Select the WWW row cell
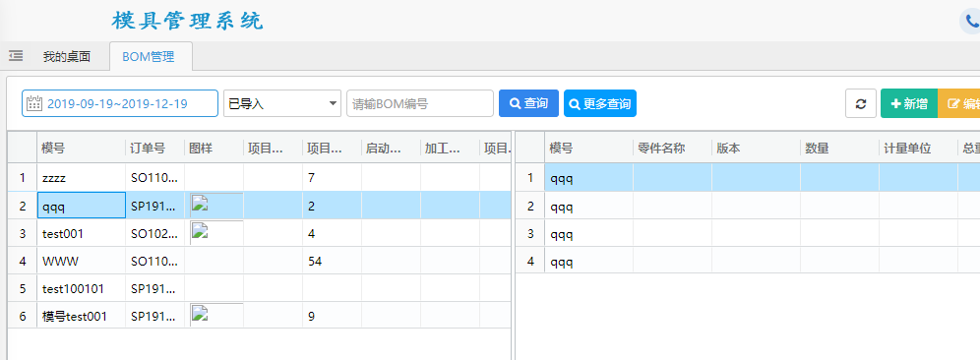 pyautogui.click(x=82, y=262)
